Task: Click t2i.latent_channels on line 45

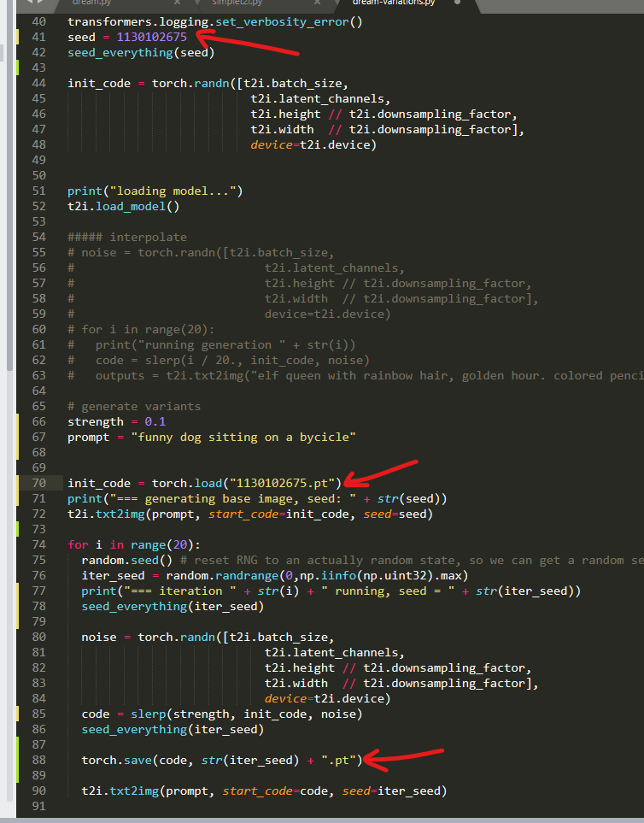Action: pyautogui.click(x=317, y=98)
